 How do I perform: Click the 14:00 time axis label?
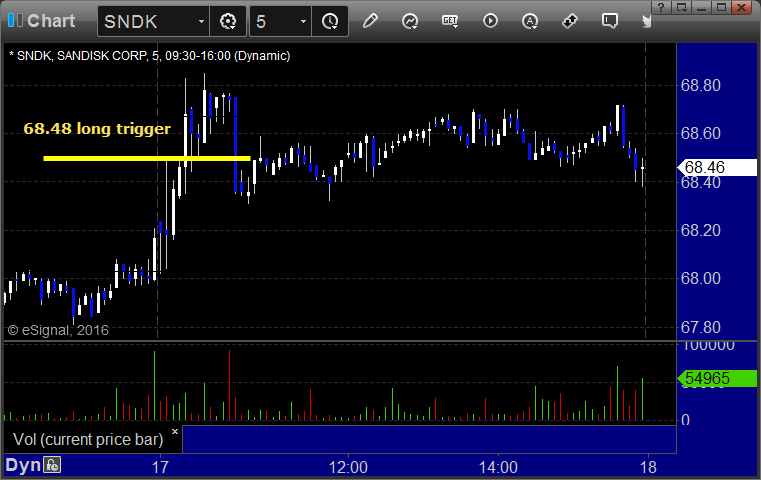click(498, 467)
